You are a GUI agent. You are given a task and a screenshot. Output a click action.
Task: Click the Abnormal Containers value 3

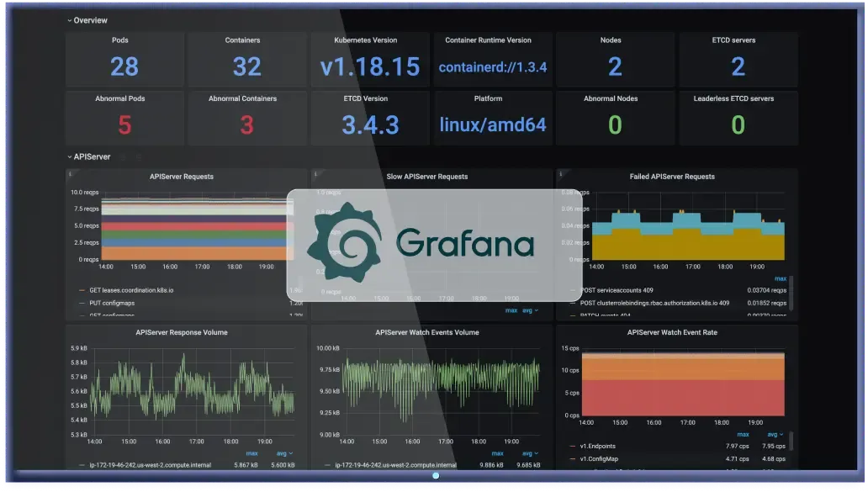pyautogui.click(x=247, y=125)
